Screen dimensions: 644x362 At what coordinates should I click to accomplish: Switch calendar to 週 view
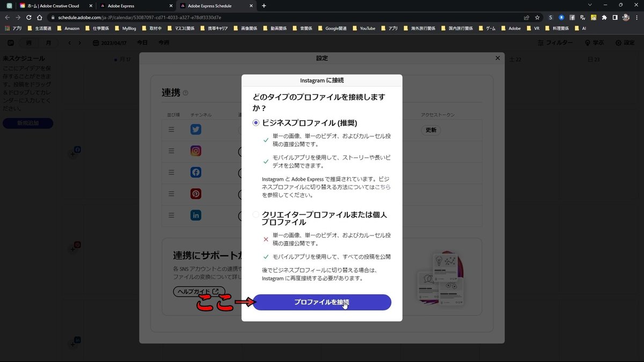[28, 43]
